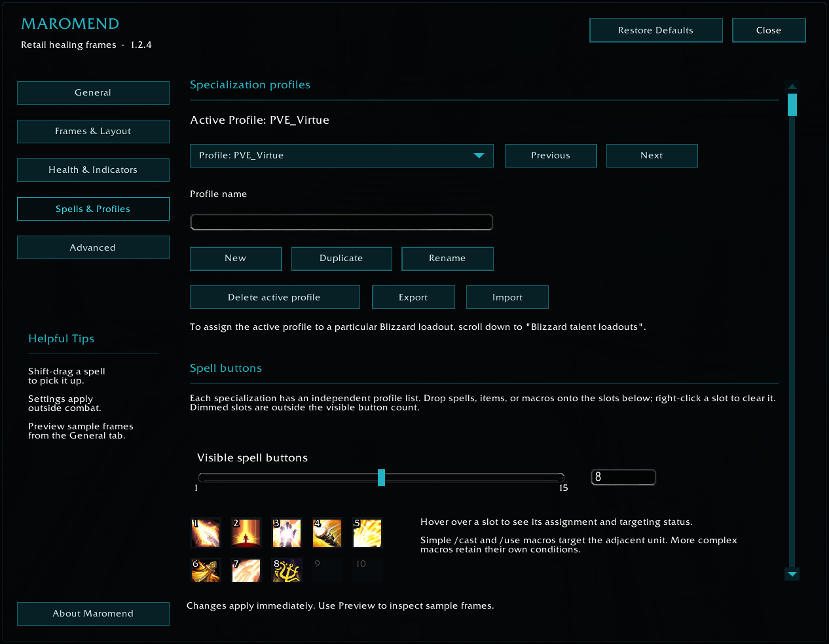
Task: Select spell button slot 1
Action: (206, 533)
